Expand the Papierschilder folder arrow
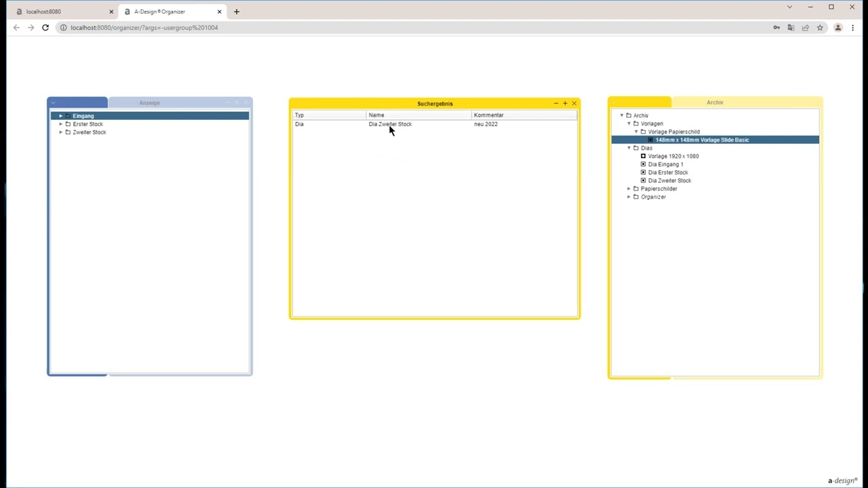The image size is (868, 488). click(x=629, y=188)
